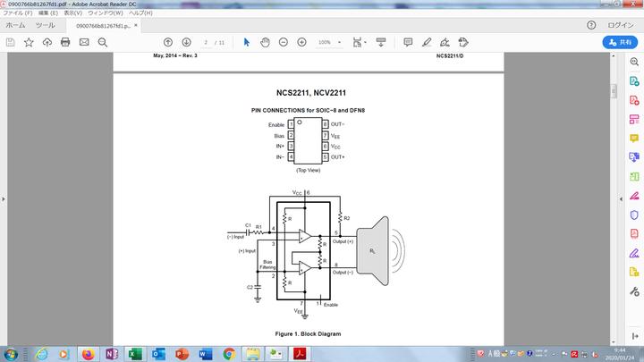Go to the next page arrow
644x362 pixels.
point(186,42)
